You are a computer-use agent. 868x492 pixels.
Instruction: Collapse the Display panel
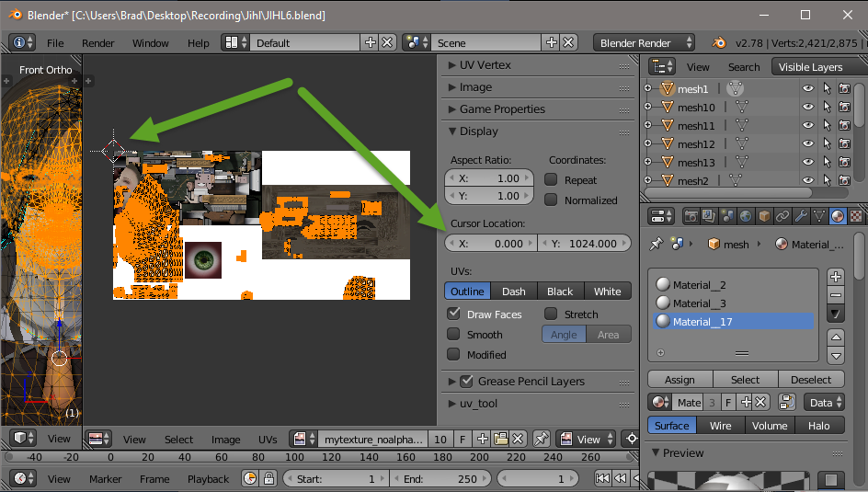coord(451,132)
